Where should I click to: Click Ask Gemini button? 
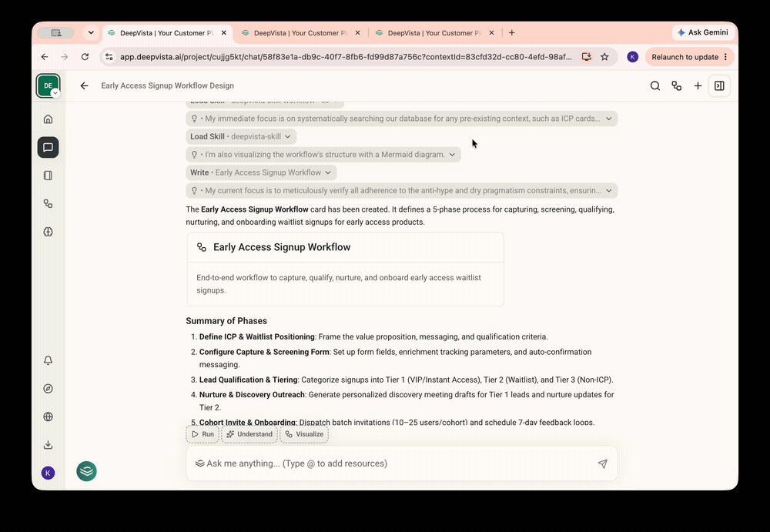point(703,32)
